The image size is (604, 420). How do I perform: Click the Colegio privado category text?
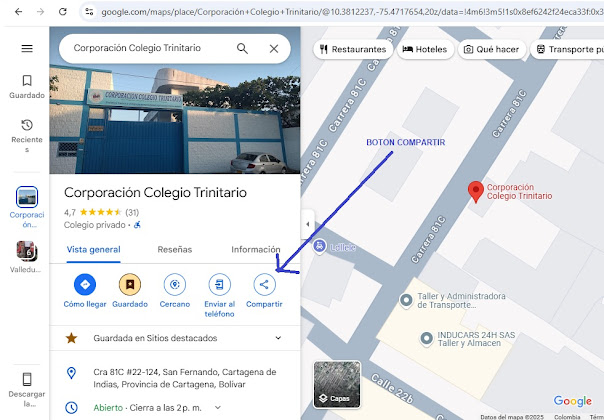point(95,225)
